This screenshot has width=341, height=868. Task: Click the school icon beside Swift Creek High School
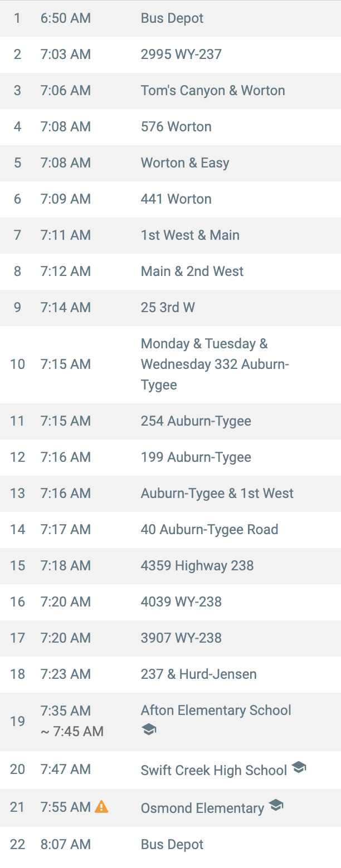299,768
